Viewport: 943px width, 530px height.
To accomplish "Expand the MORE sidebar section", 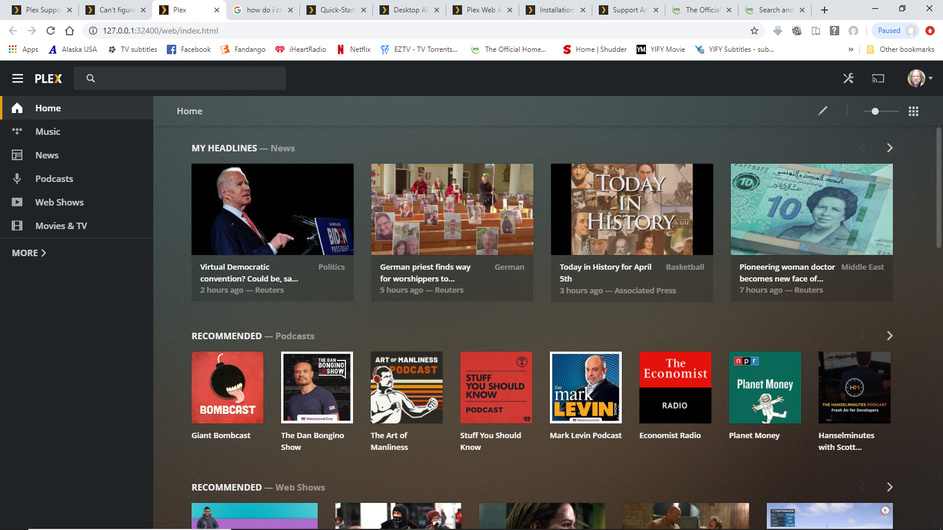I will coord(29,253).
